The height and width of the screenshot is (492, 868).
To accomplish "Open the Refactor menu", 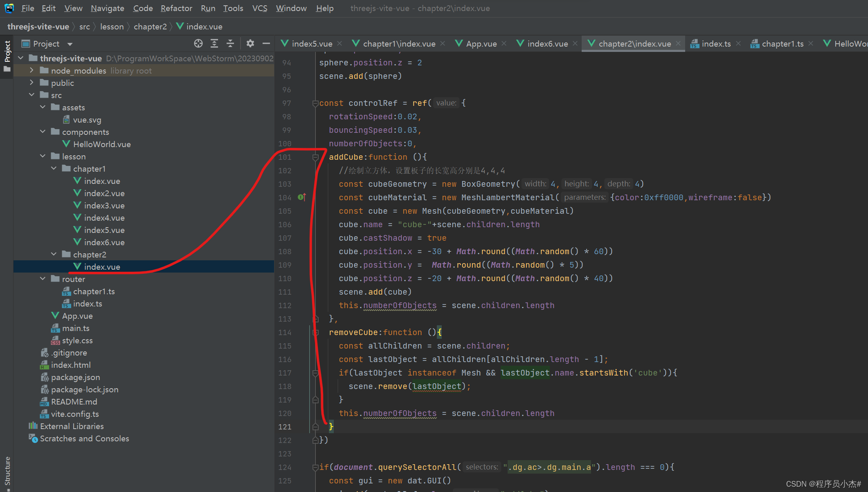I will point(176,8).
